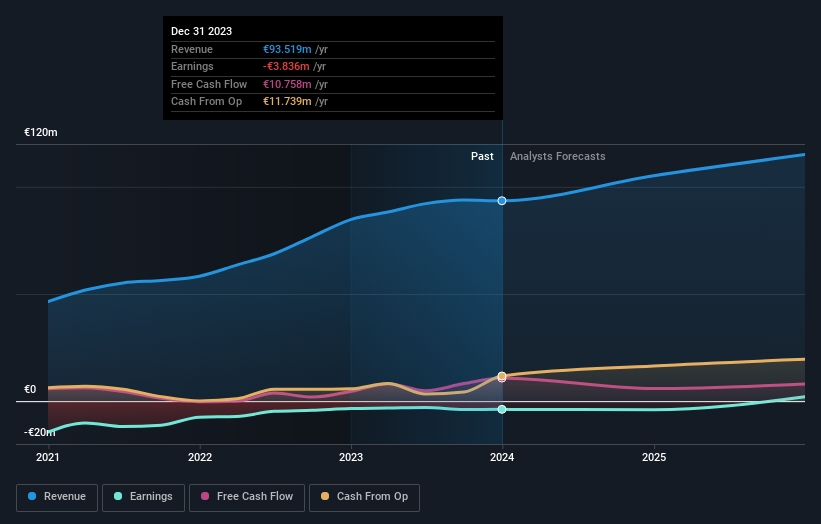The width and height of the screenshot is (821, 524).
Task: Click the 2025 x-axis label
Action: point(654,458)
